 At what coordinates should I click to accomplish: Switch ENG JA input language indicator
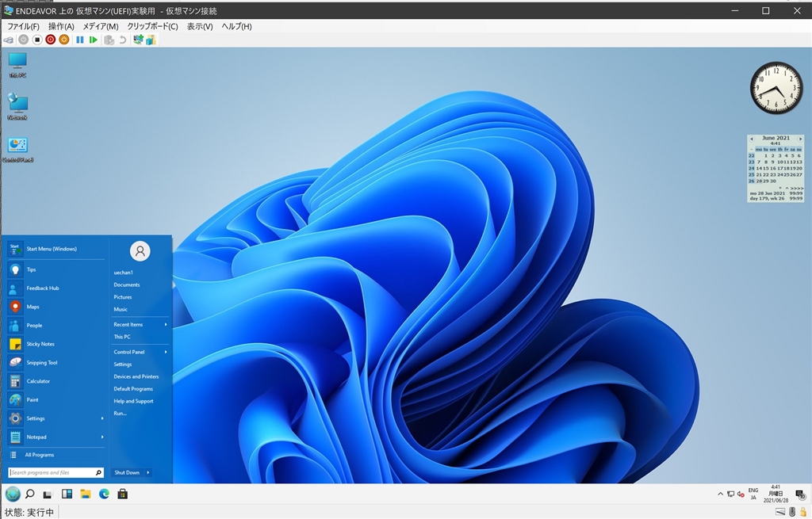click(753, 494)
